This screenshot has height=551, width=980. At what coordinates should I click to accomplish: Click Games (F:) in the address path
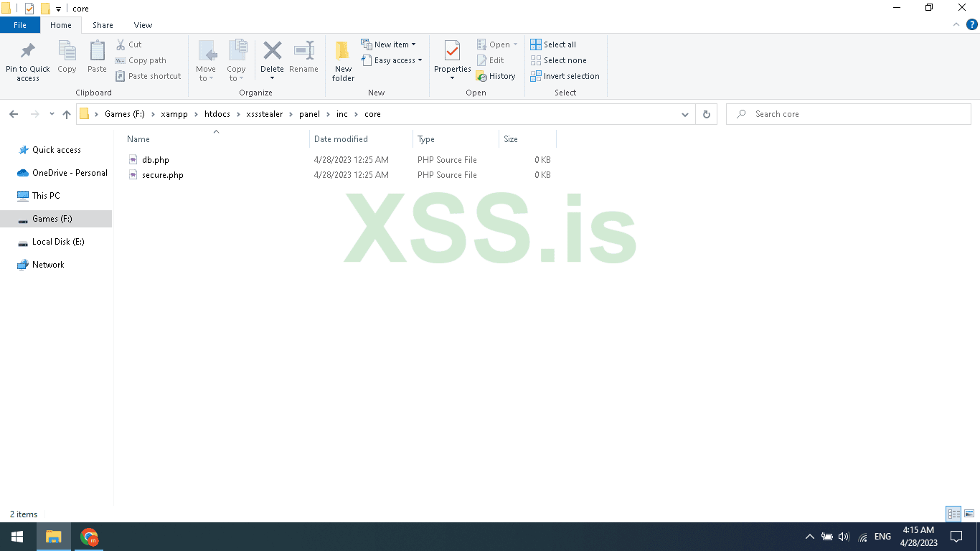click(x=125, y=114)
